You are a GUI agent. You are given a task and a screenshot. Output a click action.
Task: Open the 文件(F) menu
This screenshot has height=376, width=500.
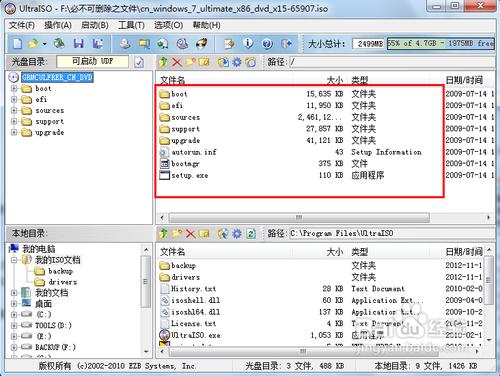point(21,25)
